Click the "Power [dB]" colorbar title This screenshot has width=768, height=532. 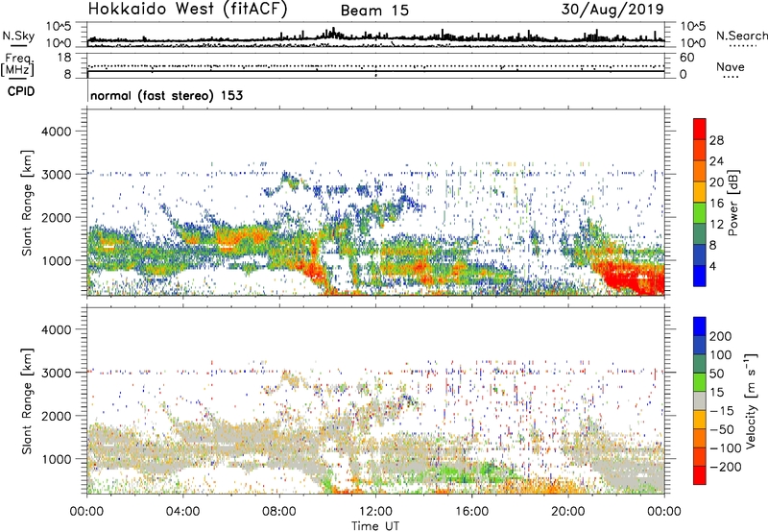[733, 203]
